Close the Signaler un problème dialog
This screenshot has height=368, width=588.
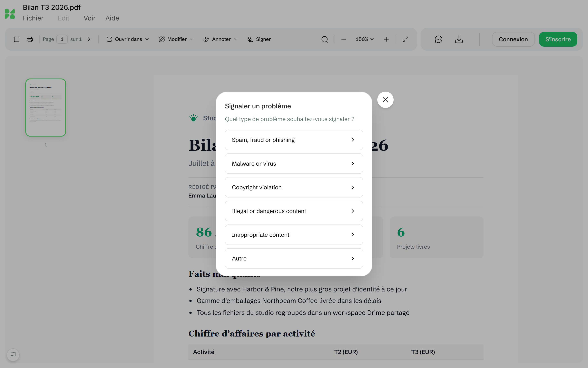pos(385,100)
